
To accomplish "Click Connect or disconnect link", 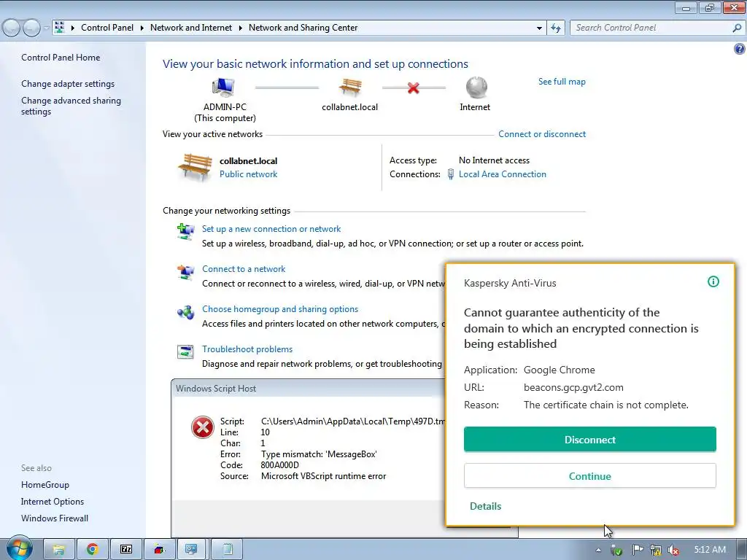I will 542,134.
